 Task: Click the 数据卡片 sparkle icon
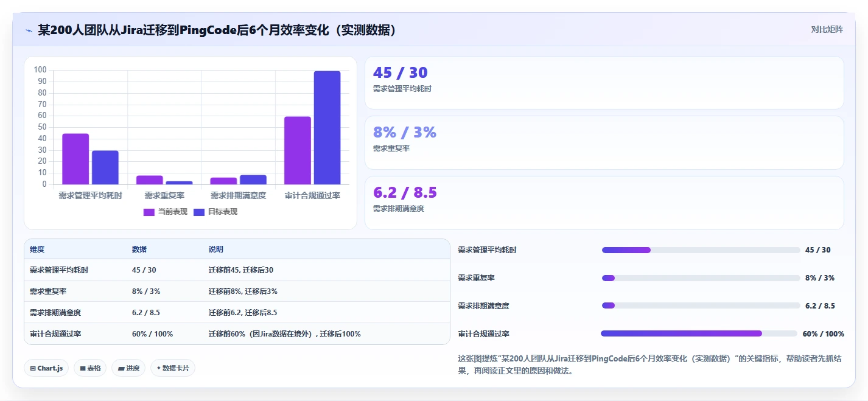[158, 368]
